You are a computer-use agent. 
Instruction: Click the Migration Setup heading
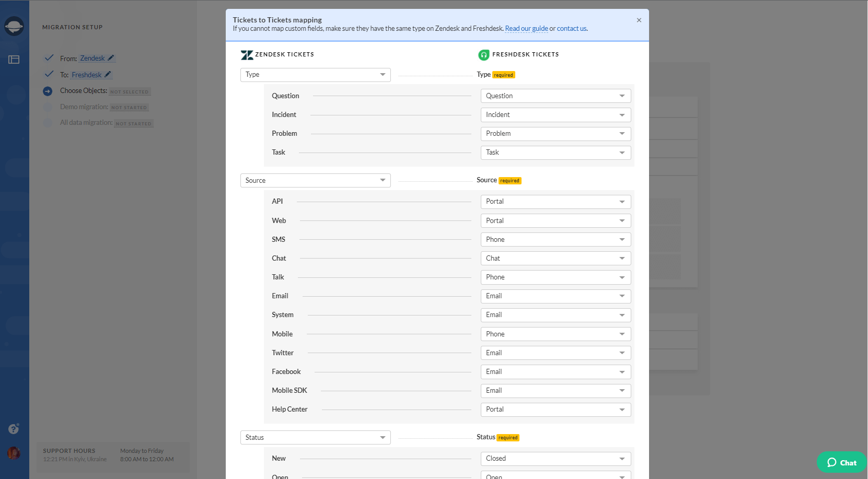coord(73,27)
